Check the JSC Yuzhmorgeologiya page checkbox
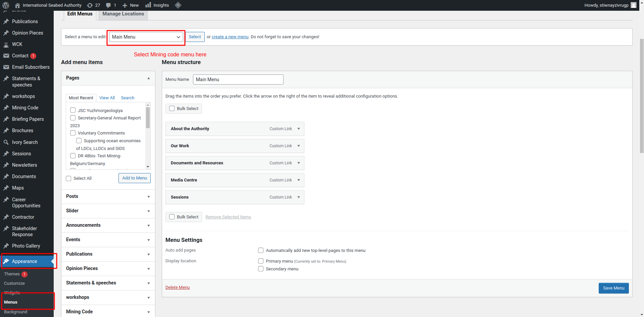 (73, 110)
